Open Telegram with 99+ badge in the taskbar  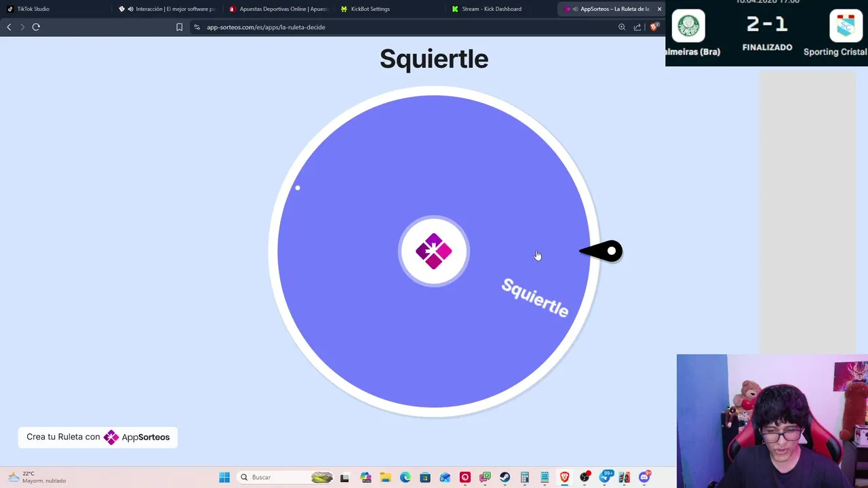pyautogui.click(x=607, y=478)
